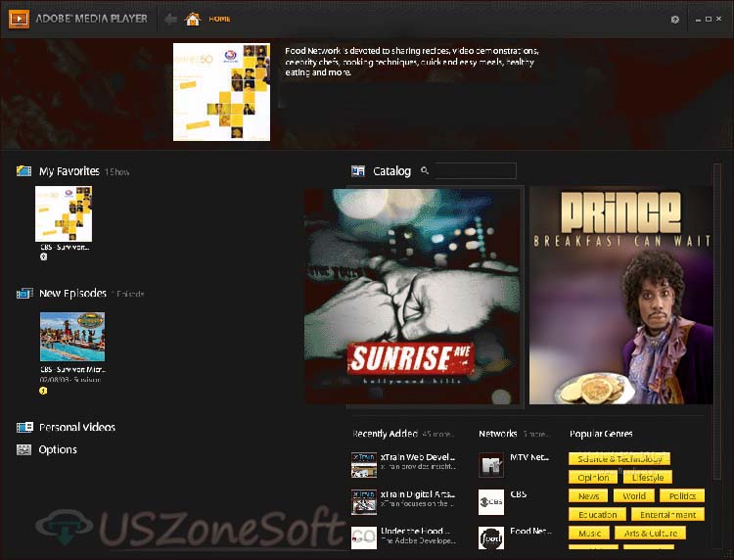Open the New Episodes section heading

(x=72, y=293)
